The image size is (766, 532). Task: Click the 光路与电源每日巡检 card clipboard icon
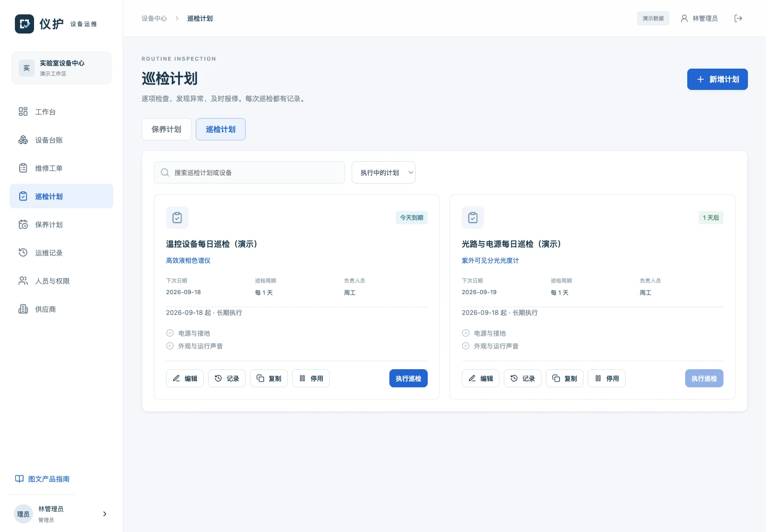473,218
